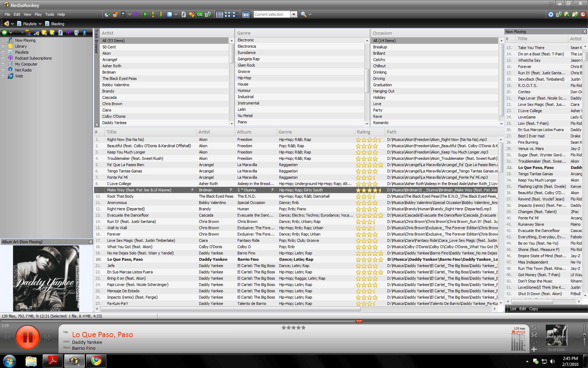The height and width of the screenshot is (368, 588).
Task: Open Adobe Reader from the taskbar
Action: (53, 361)
